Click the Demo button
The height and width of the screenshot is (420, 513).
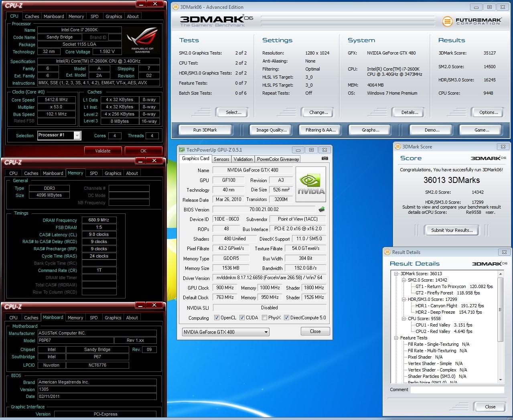click(432, 130)
